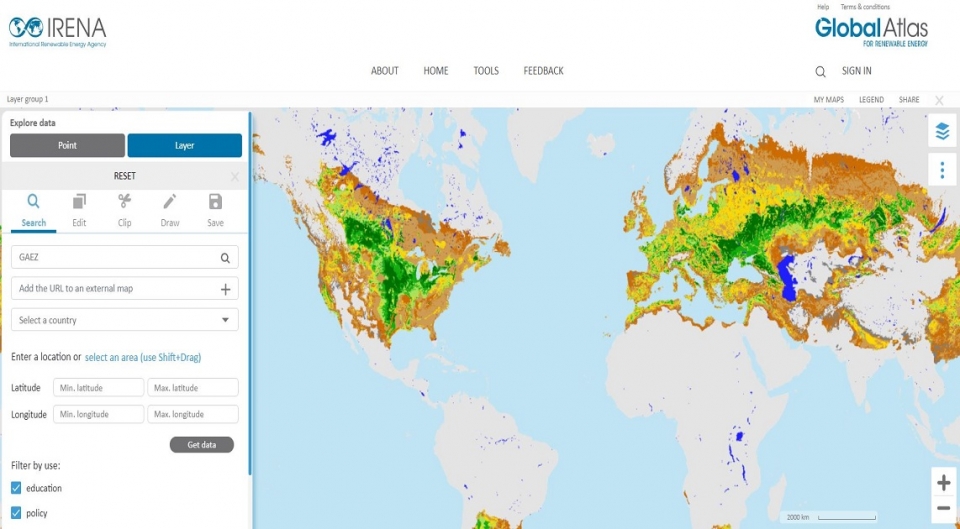Switch explore mode to Point
960x529 pixels.
67,146
